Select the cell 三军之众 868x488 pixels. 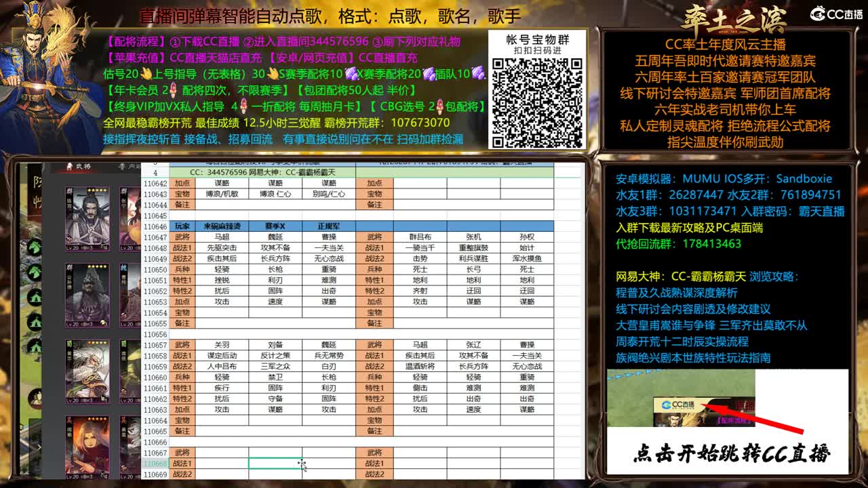click(x=275, y=367)
